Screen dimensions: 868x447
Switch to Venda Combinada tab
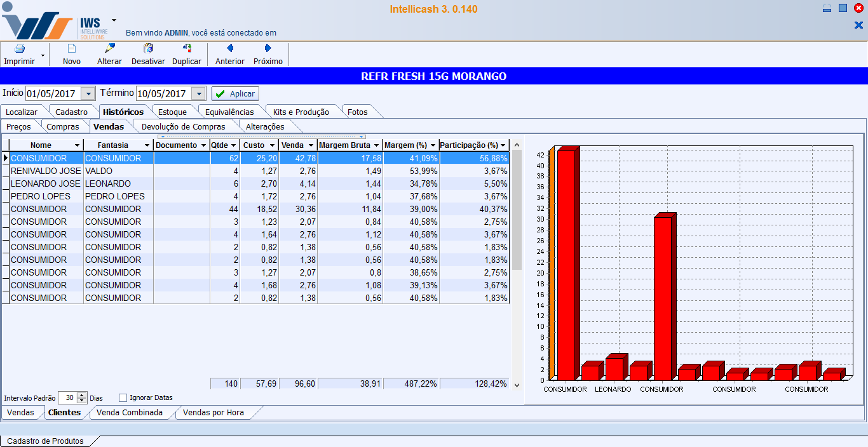[130, 413]
